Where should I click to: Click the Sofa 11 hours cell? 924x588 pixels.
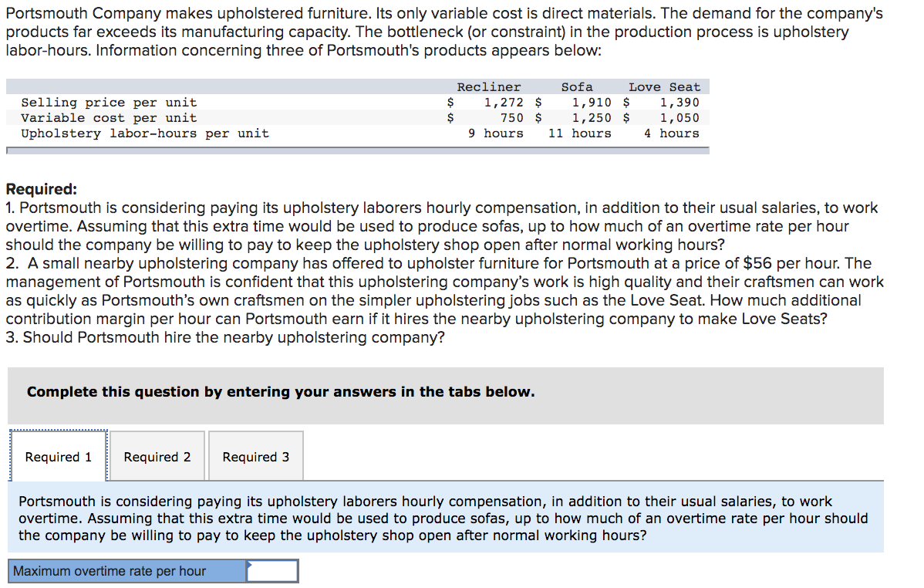tap(580, 133)
